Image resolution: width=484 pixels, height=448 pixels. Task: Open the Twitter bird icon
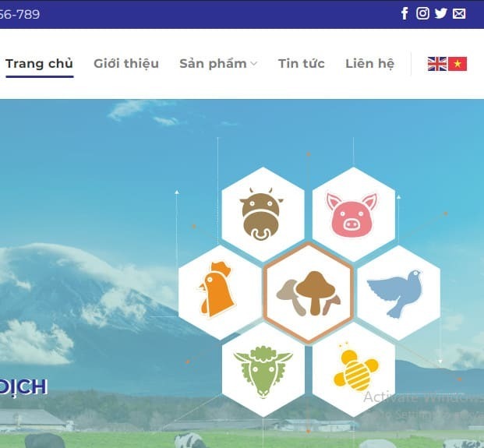pos(441,13)
